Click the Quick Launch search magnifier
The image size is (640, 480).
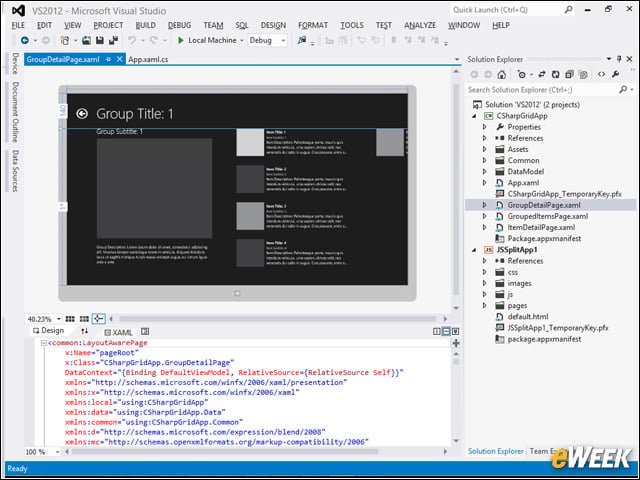click(568, 9)
